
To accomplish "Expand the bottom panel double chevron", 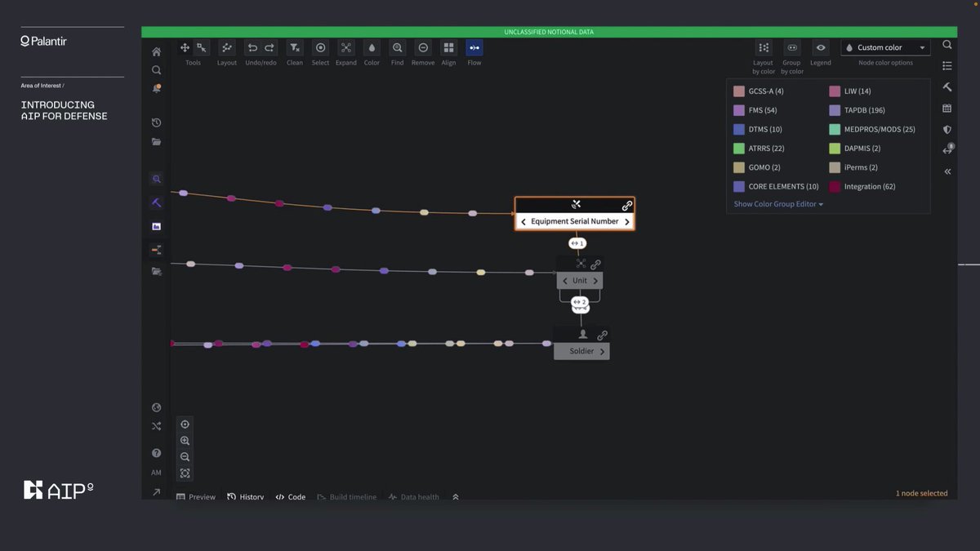I will pos(456,496).
